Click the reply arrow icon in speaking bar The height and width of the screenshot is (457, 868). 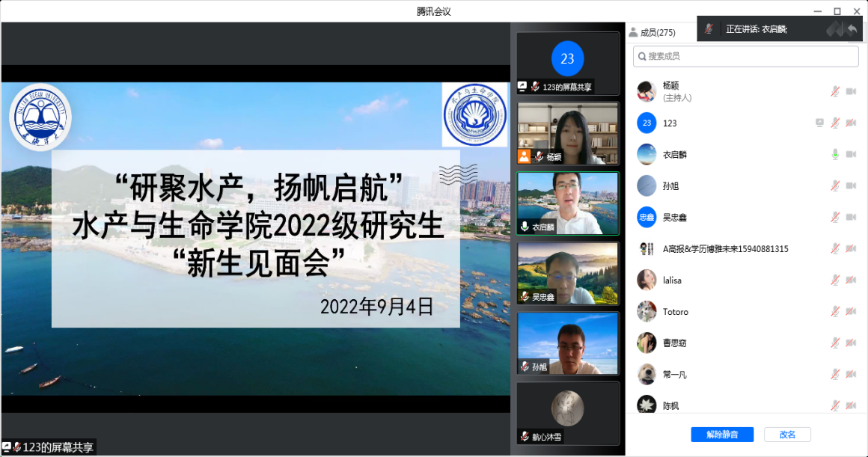852,29
